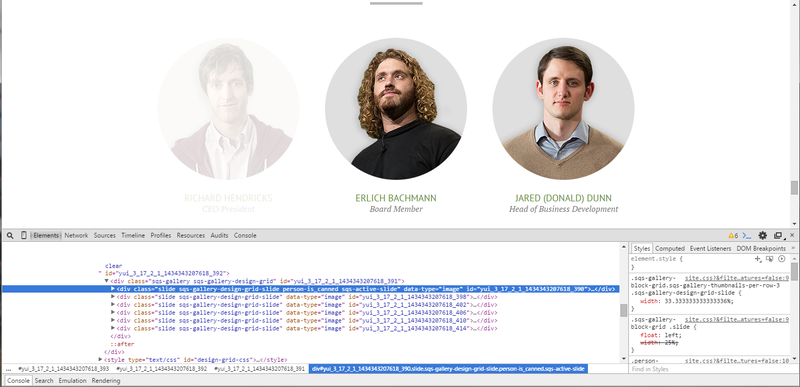The height and width of the screenshot is (387, 800).
Task: Switch to the Timeline panel
Action: pos(133,236)
